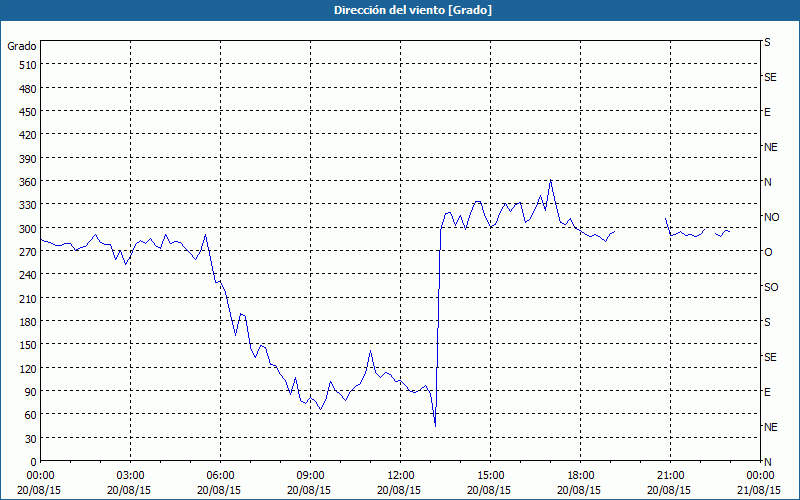Click the 00:00 20/08/15 time label
Viewport: 800px width, 500px height.
pyautogui.click(x=40, y=476)
